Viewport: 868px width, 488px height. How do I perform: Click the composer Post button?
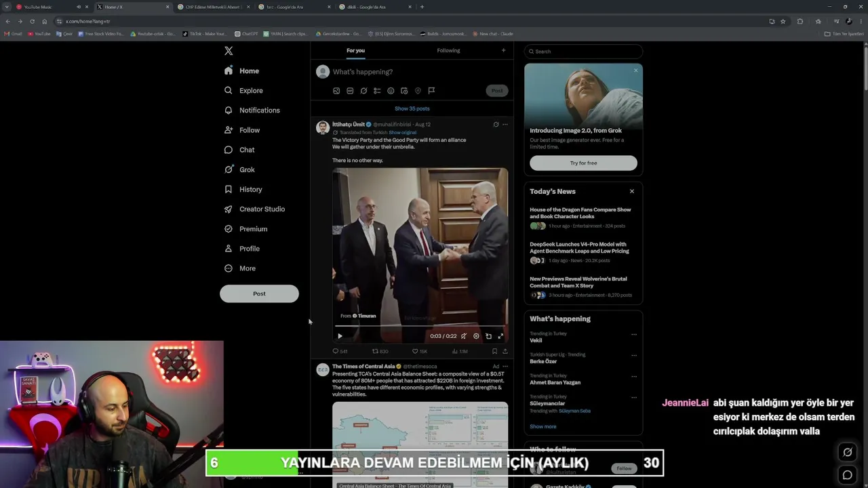point(497,91)
